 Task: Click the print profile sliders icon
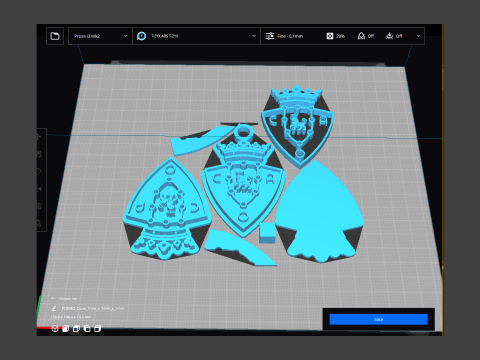click(x=269, y=36)
